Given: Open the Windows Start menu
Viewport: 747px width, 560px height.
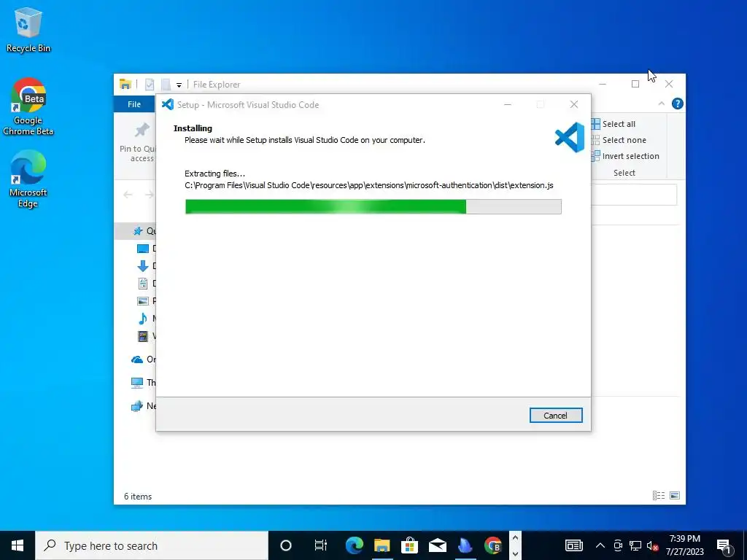Looking at the screenshot, I should 18,545.
